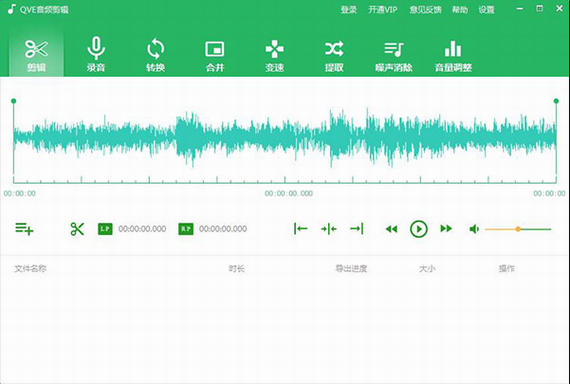The width and height of the screenshot is (570, 384).
Task: Open the 变速 speed change tab
Action: click(x=274, y=55)
